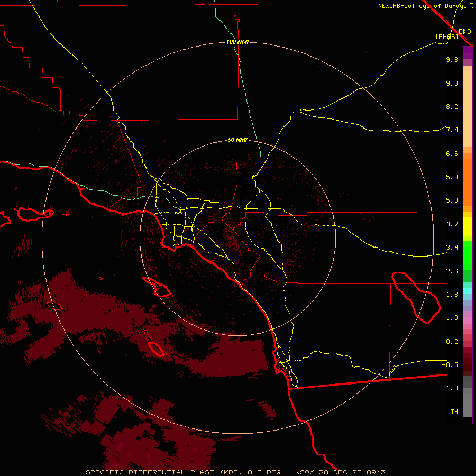Click the 0.5 DEG elevation text
This screenshot has height=476, width=476.
click(264, 472)
